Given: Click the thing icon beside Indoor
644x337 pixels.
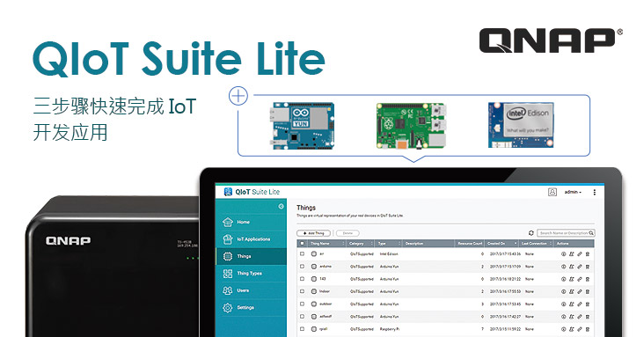Looking at the screenshot, I should [314, 291].
